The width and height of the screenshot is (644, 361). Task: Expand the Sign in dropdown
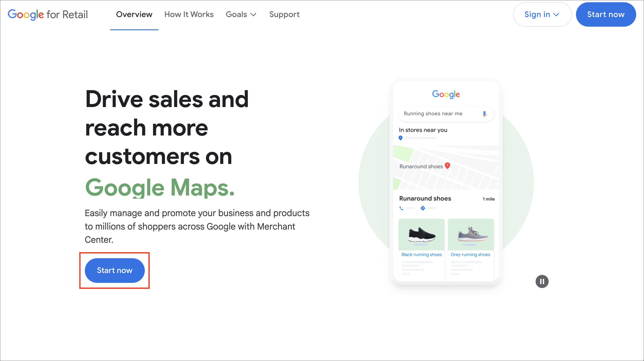[542, 15]
